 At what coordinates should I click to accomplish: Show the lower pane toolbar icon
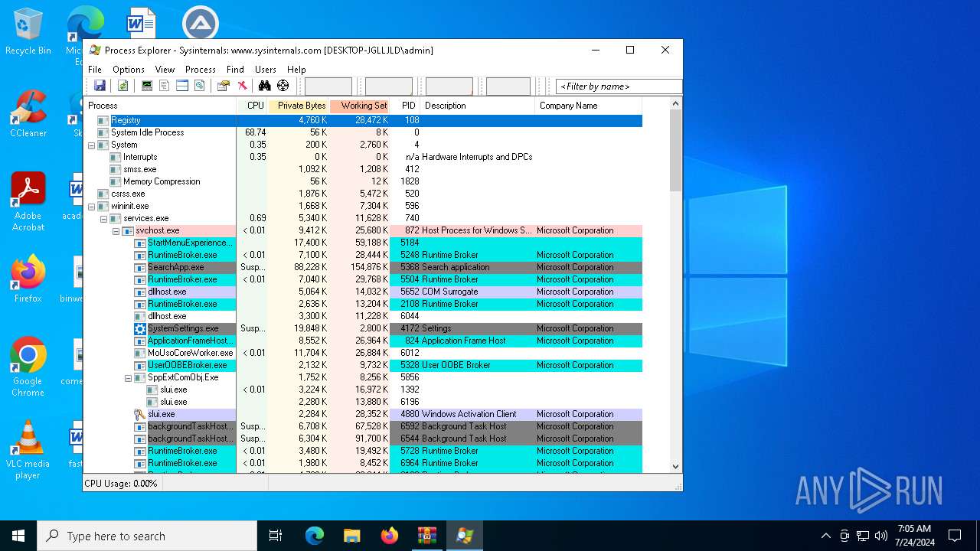point(182,86)
